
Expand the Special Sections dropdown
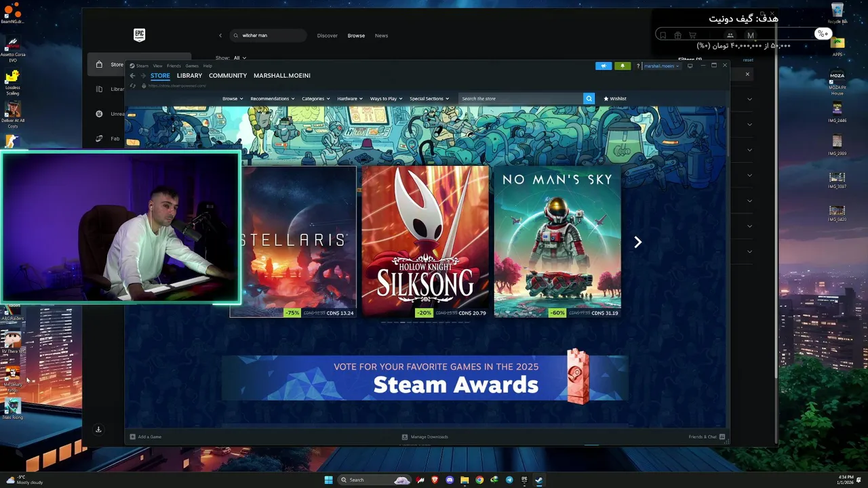click(x=429, y=98)
